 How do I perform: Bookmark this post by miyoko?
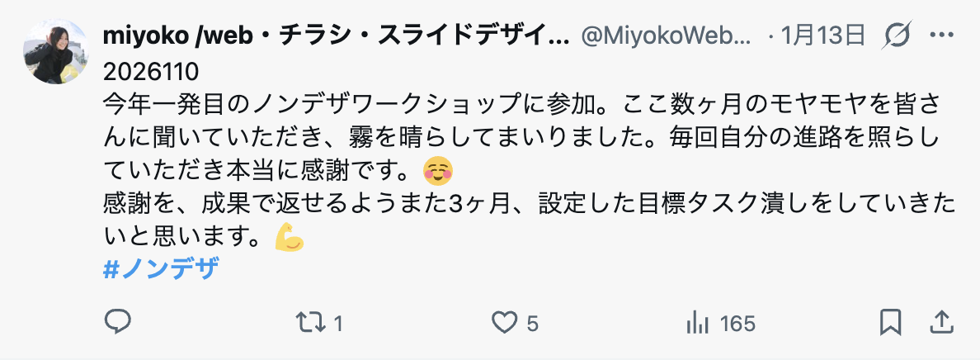(x=890, y=322)
